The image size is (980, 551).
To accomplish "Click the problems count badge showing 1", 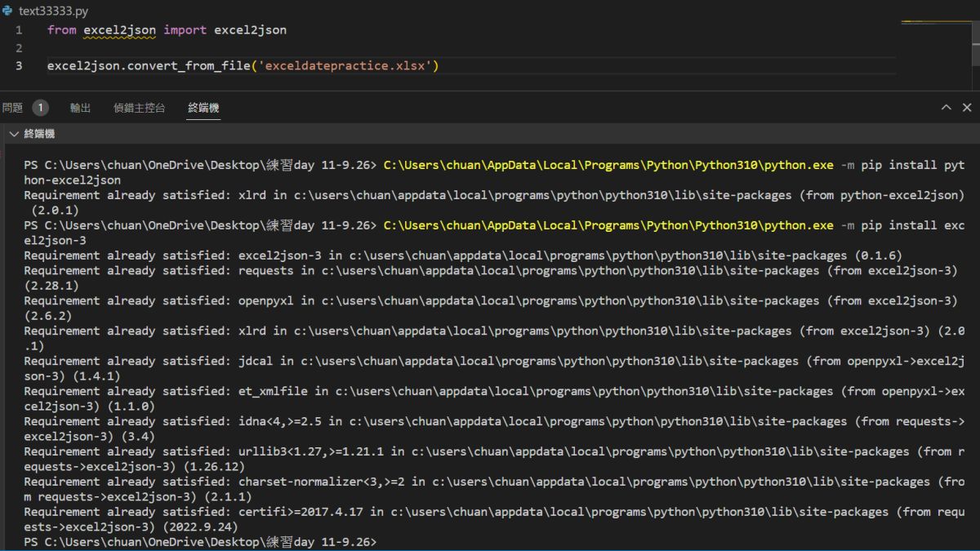I will 40,108.
